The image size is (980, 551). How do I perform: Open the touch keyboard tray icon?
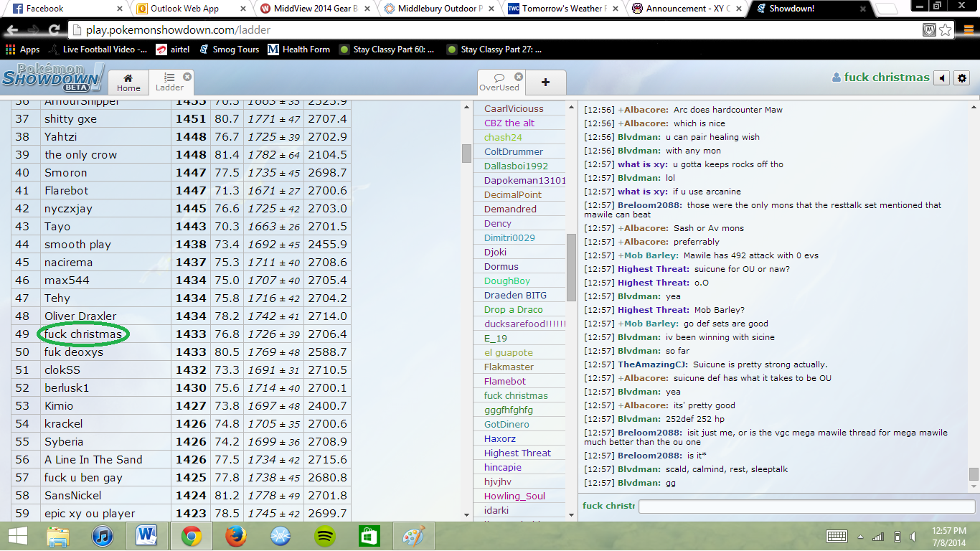(837, 536)
